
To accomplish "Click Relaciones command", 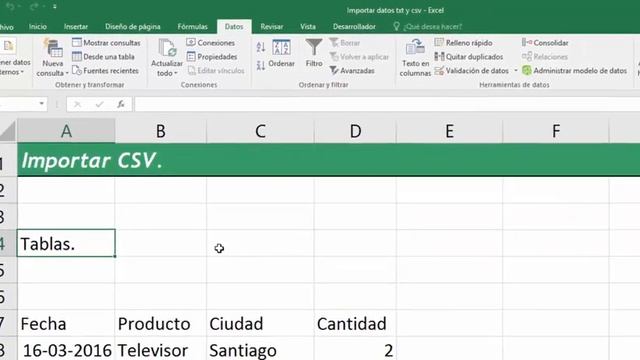I will click(x=545, y=57).
